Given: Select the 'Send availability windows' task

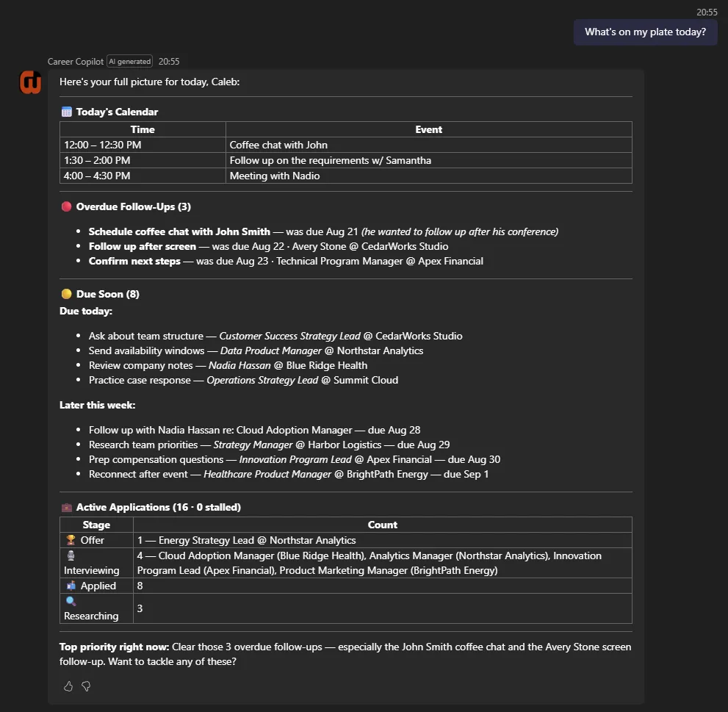Looking at the screenshot, I should click(x=256, y=351).
